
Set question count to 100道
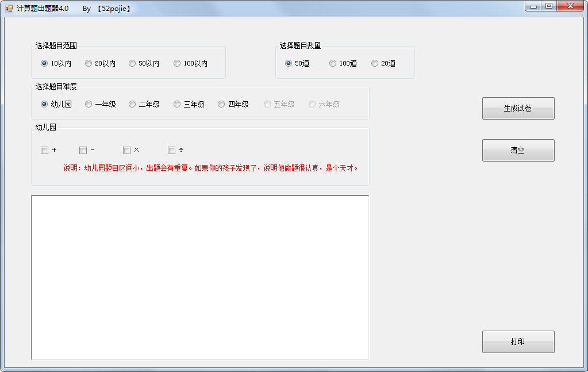[x=333, y=63]
